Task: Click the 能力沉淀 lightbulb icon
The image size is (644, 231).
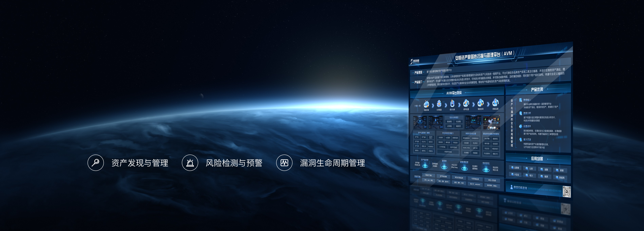Action: pos(521,140)
